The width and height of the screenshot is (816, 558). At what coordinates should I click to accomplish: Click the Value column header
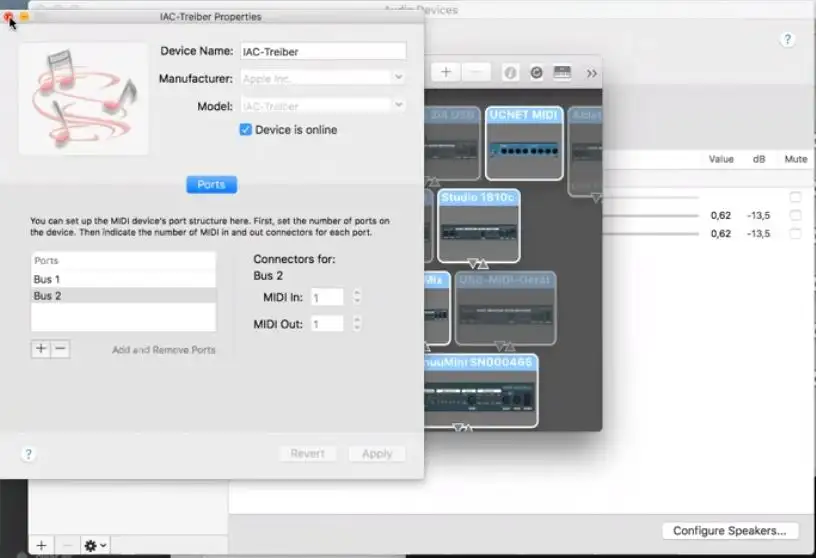[x=721, y=159]
